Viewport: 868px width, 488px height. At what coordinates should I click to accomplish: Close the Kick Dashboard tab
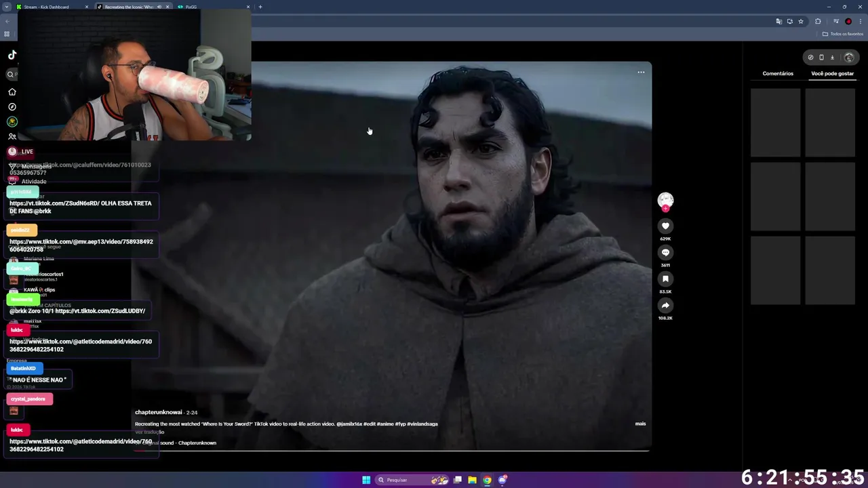pos(87,7)
